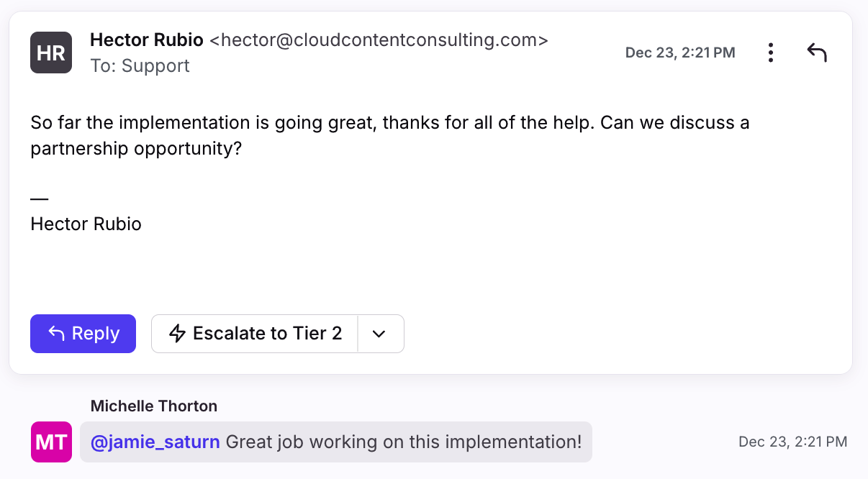This screenshot has width=868, height=479.
Task: Click the arrow icon inside the purple Reply button
Action: pos(57,334)
